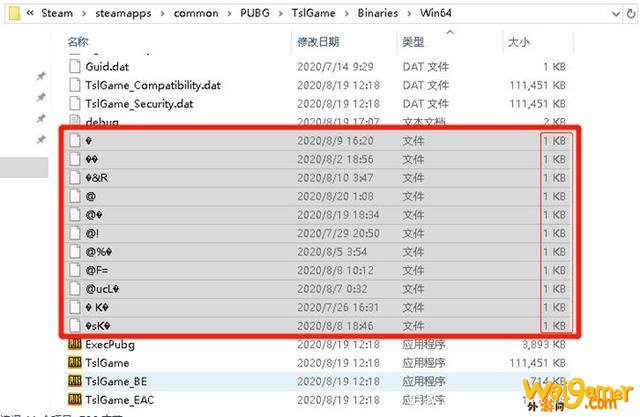Sort files by 名称 column header
Screen dimensions: 640x417
tap(78, 42)
